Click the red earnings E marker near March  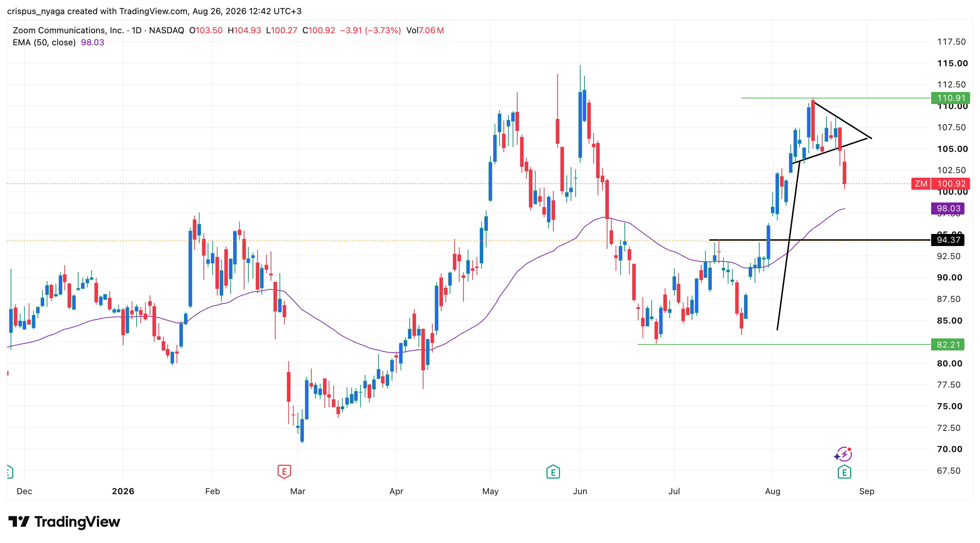[x=284, y=472]
